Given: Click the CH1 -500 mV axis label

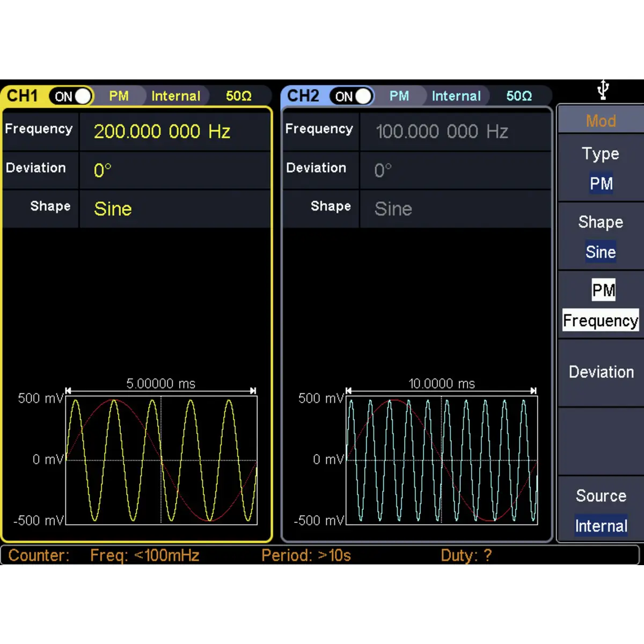Looking at the screenshot, I should click(x=39, y=521).
